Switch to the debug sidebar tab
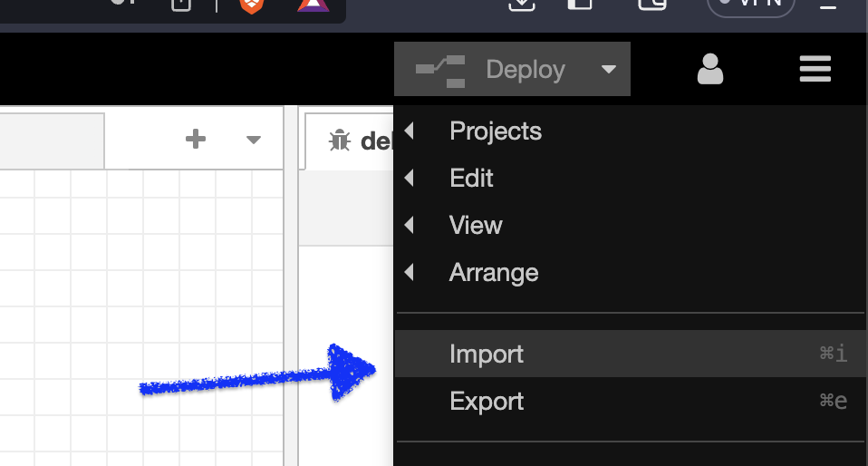 [349, 141]
